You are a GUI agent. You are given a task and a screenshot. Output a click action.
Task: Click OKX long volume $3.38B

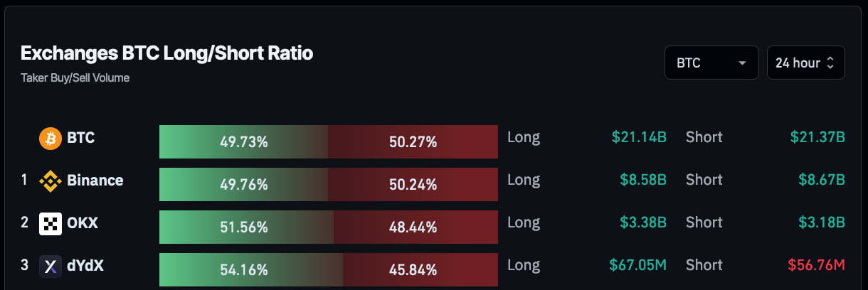point(642,222)
